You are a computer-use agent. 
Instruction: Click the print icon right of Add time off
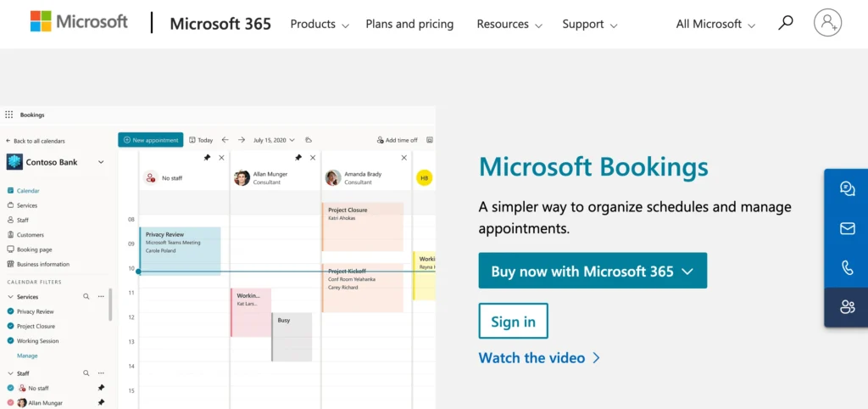[x=430, y=140]
